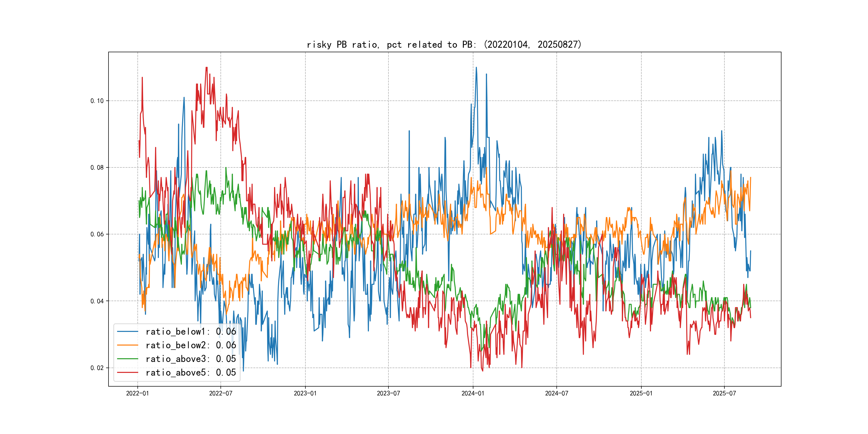
Task: Click the 2025-07 x-axis tick label
Action: point(724,393)
